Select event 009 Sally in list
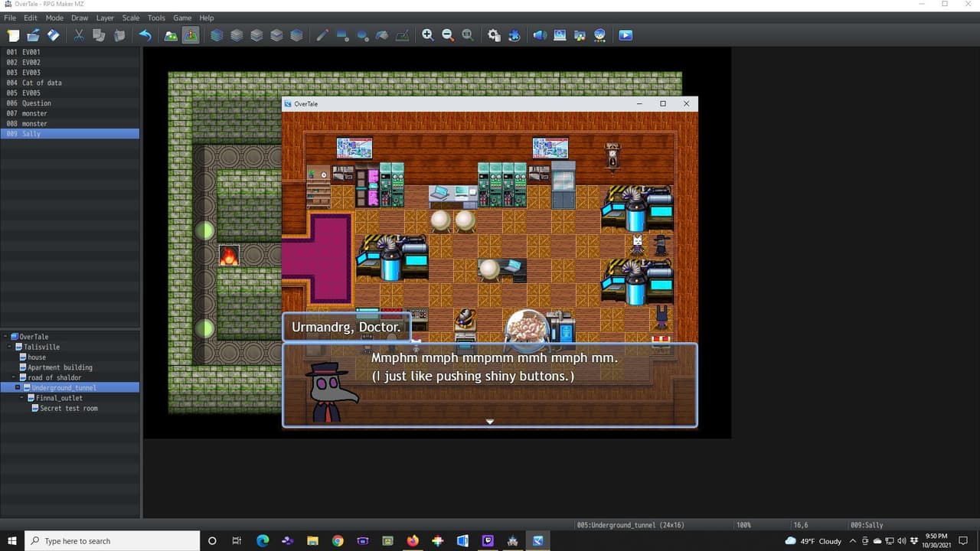980x551 pixels. pos(70,134)
